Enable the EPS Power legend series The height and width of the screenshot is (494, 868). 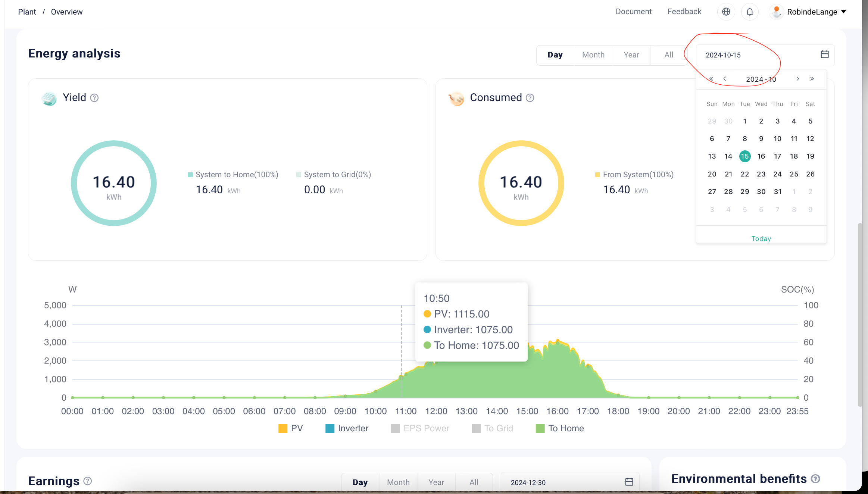pos(420,428)
